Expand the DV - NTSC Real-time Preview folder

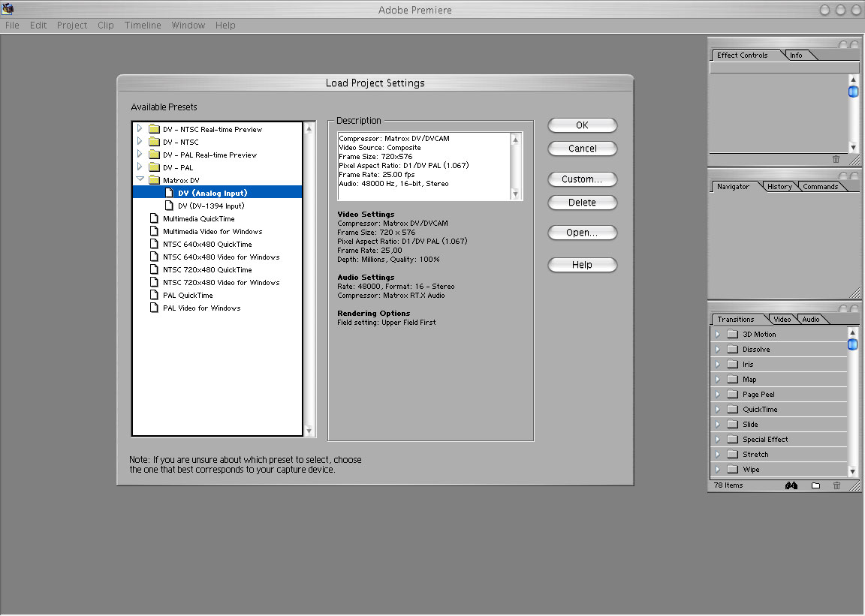140,128
